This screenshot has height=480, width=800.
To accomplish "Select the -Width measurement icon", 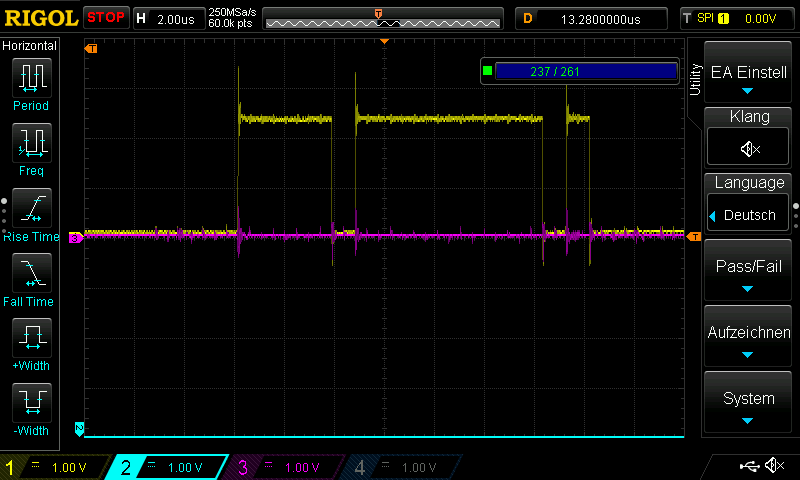I will (31, 402).
